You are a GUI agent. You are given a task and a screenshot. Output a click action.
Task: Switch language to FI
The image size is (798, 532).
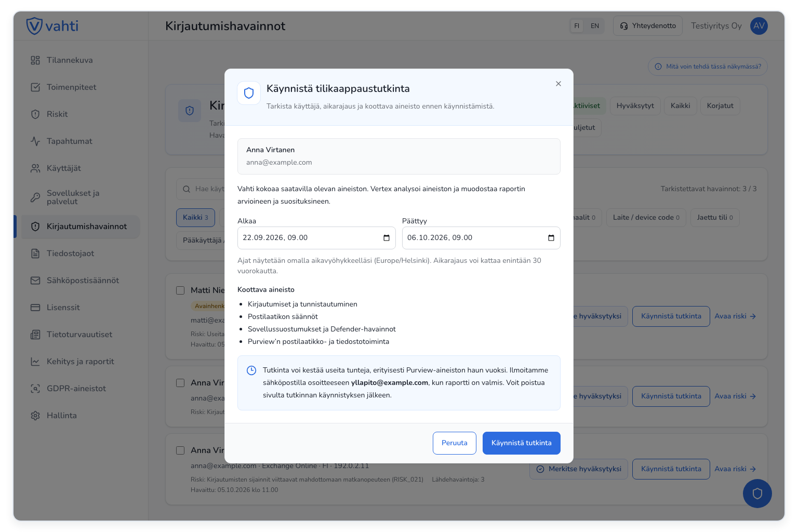[577, 26]
